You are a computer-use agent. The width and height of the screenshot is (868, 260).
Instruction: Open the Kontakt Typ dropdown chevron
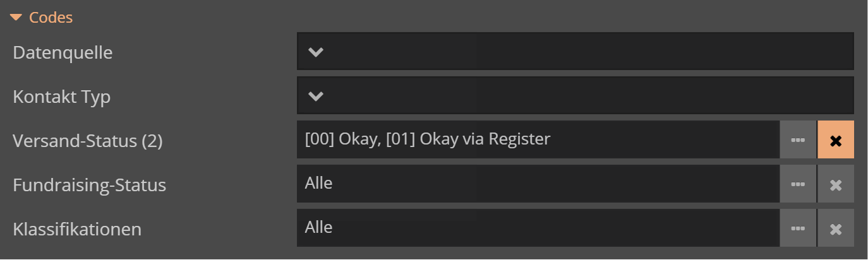tap(316, 96)
